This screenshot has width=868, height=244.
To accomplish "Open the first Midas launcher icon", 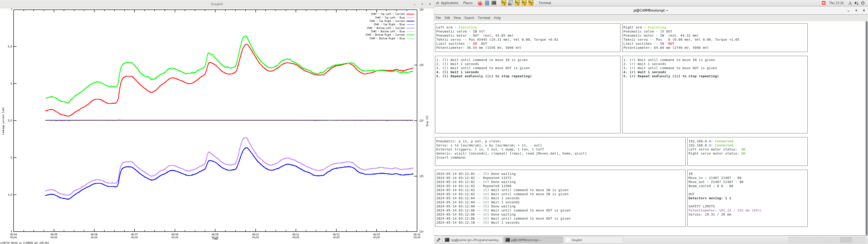I will pos(504,3).
